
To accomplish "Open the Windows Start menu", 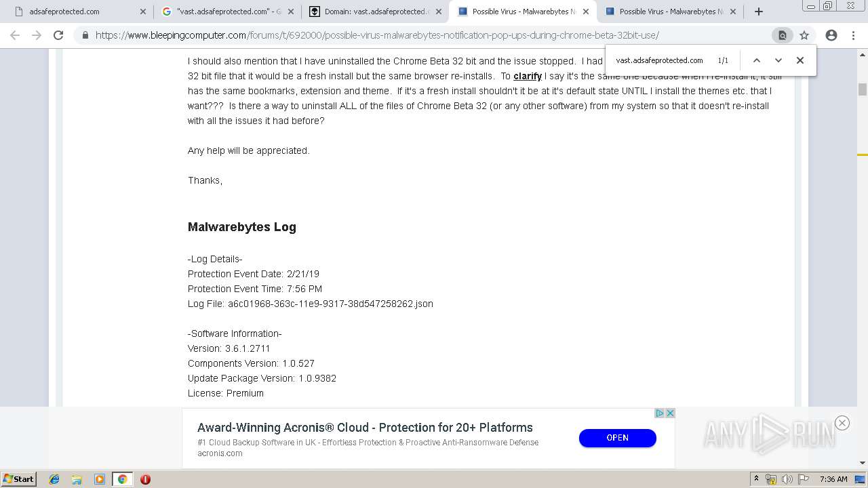I will [x=19, y=479].
